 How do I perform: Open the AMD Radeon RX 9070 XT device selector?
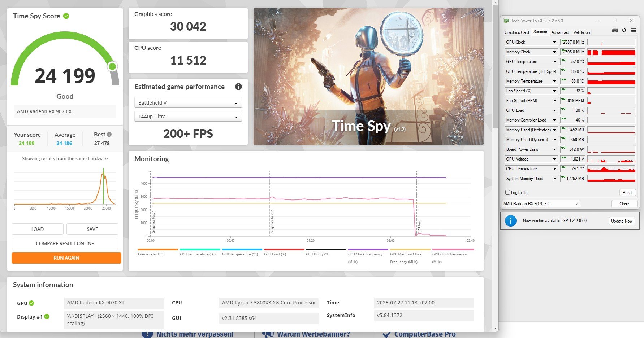[541, 204]
